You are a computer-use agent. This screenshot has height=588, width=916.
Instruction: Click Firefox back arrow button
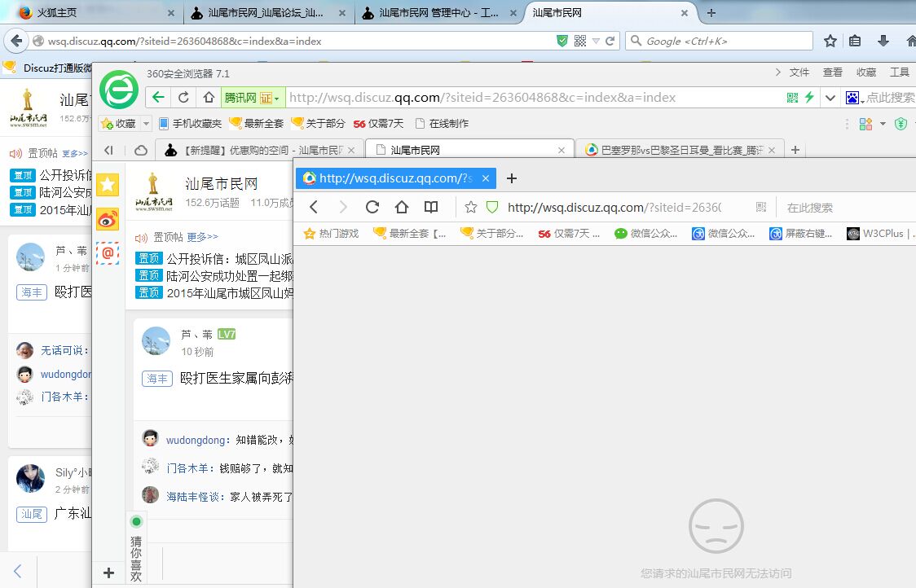point(16,41)
